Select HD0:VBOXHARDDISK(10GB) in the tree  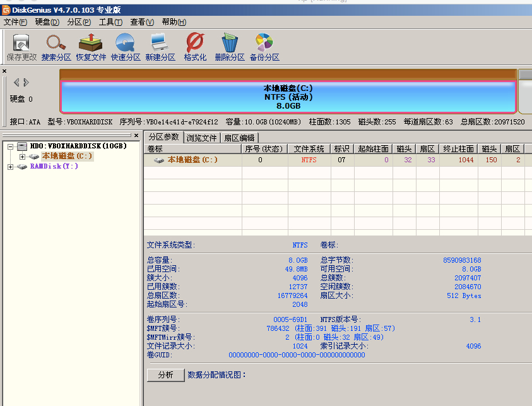click(x=78, y=146)
